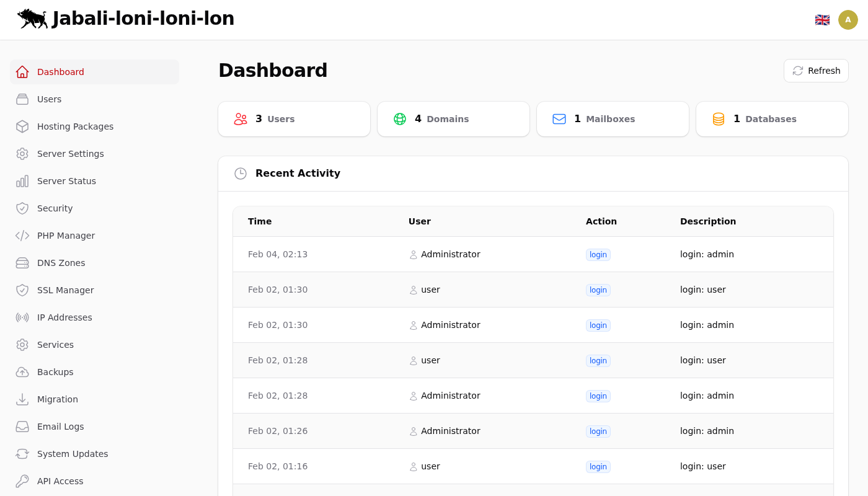
Task: Click the DNS Zones server icon
Action: (22, 263)
